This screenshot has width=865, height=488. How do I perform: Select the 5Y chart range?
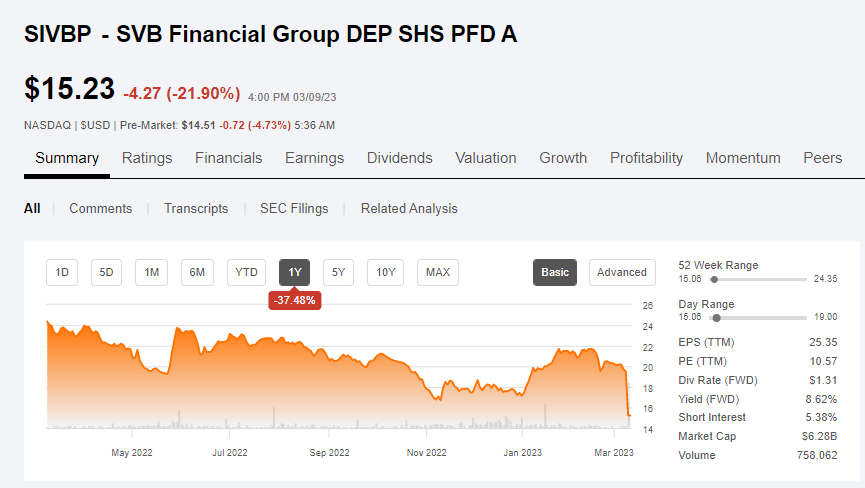point(338,272)
